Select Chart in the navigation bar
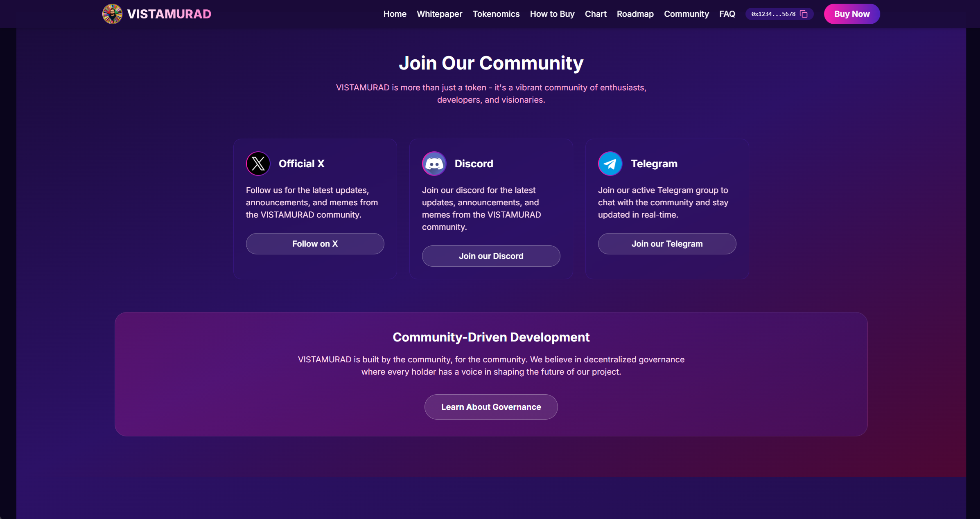This screenshot has width=980, height=519. 595,14
